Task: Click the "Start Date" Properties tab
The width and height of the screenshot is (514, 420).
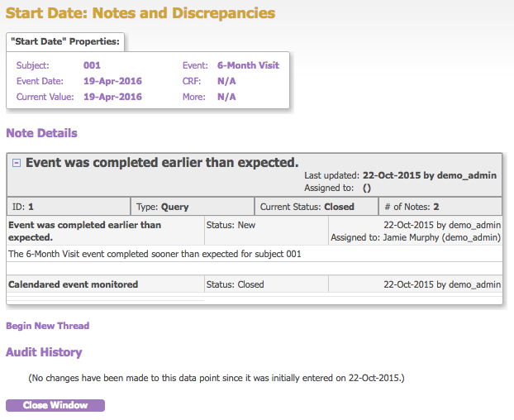Action: 65,41
